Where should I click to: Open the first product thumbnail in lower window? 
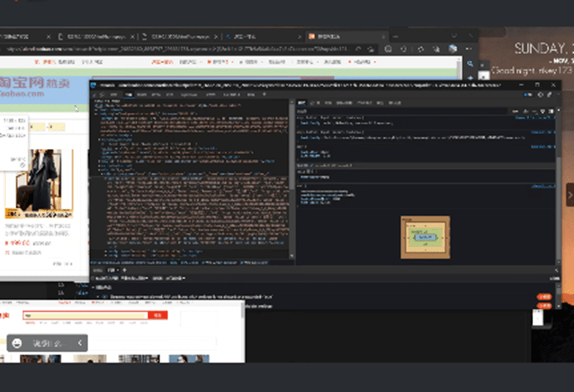(40, 358)
